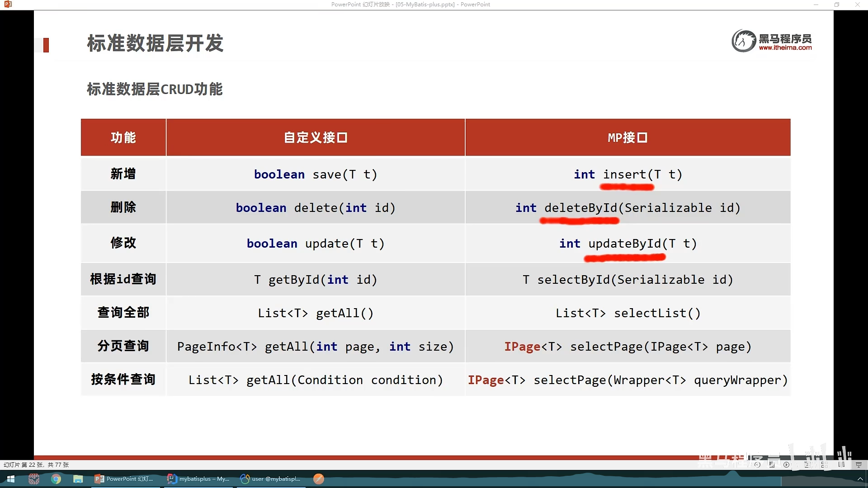Click the Slide Show view icon
The image size is (868, 488).
(859, 465)
